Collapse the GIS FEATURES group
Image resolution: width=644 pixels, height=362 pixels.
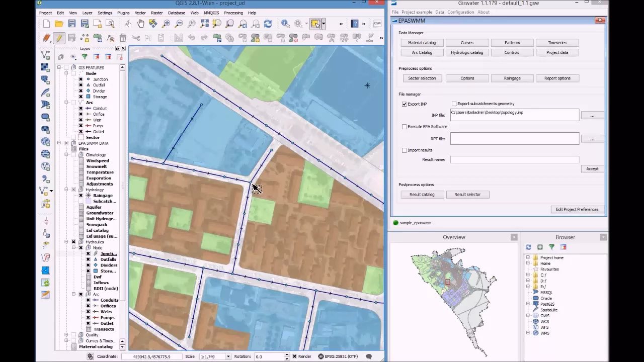click(x=59, y=68)
